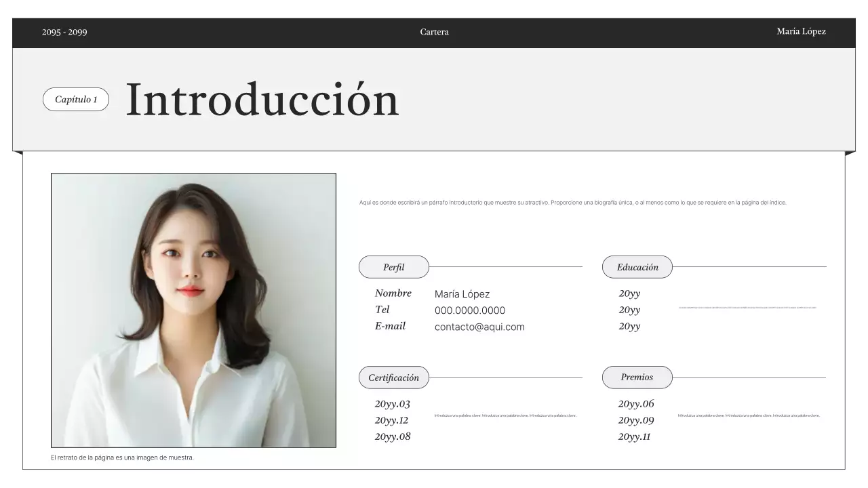Click the 20yy.06 awards year entry

click(x=636, y=403)
